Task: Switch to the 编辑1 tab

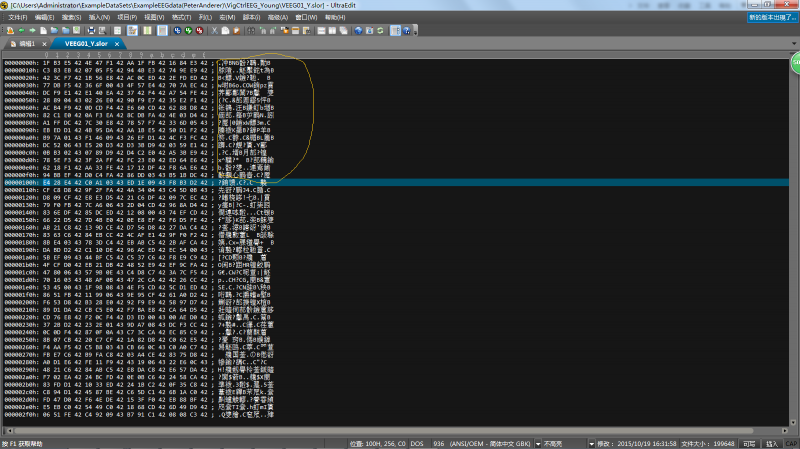Action: coord(27,44)
